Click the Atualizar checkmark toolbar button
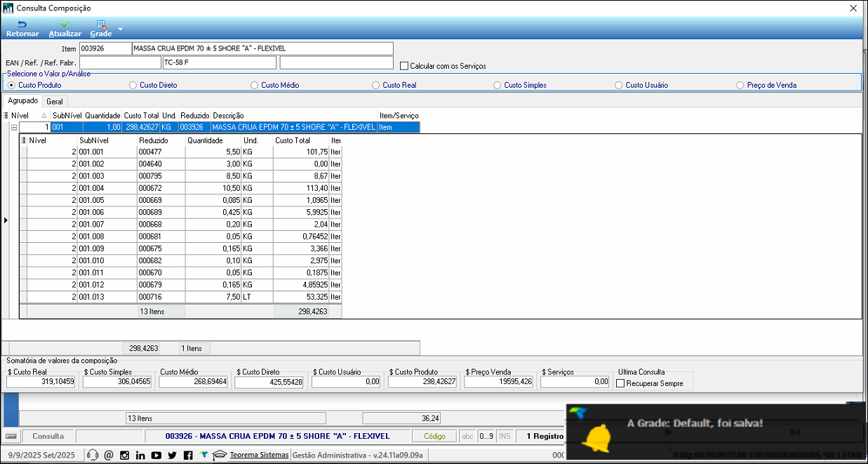868x464 pixels. pos(65,29)
